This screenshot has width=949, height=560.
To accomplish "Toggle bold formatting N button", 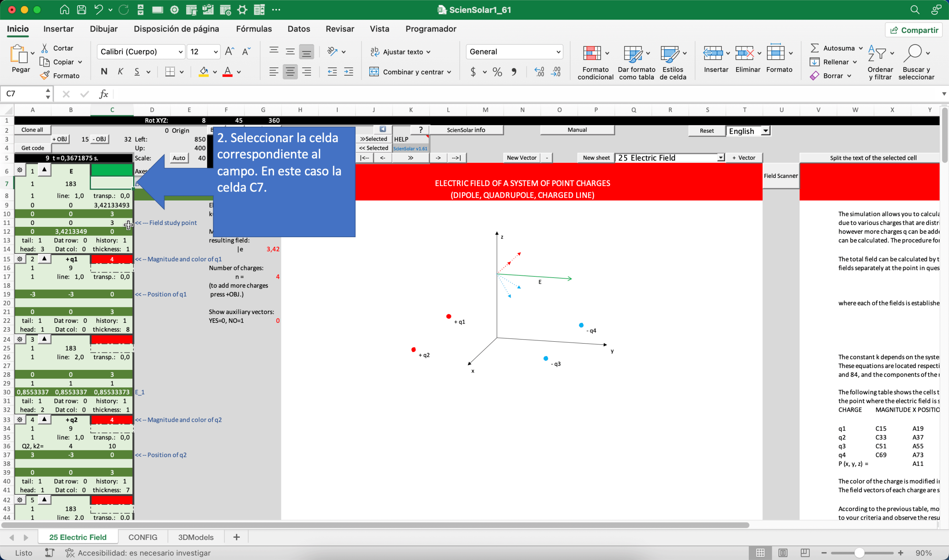I will tap(104, 72).
